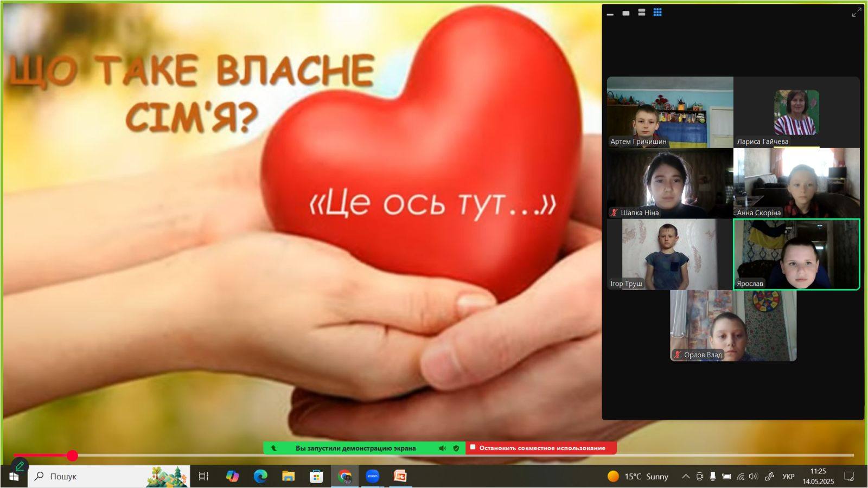The width and height of the screenshot is (868, 488).
Task: Click the green security shield icon
Action: point(456,448)
